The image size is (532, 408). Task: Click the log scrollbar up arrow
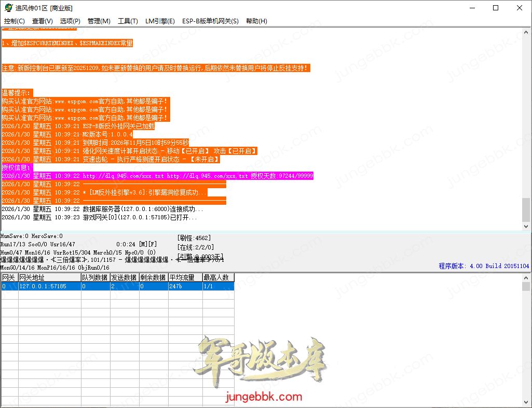(x=527, y=32)
